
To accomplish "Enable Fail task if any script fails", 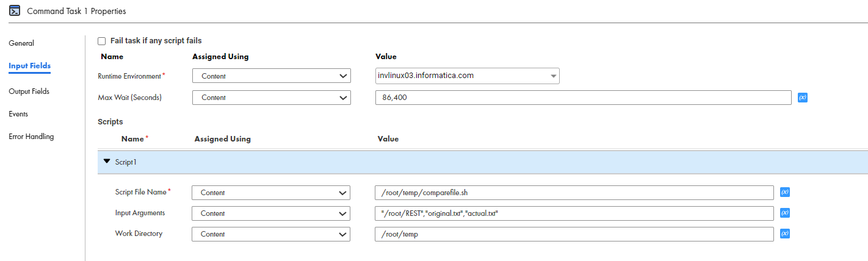I will [x=102, y=41].
